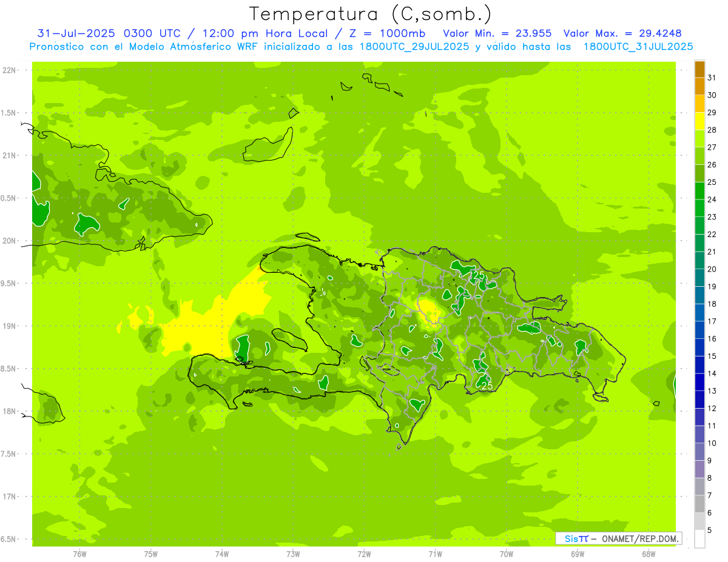Click the '73W' longitude label
The image size is (728, 562).
coord(293,554)
